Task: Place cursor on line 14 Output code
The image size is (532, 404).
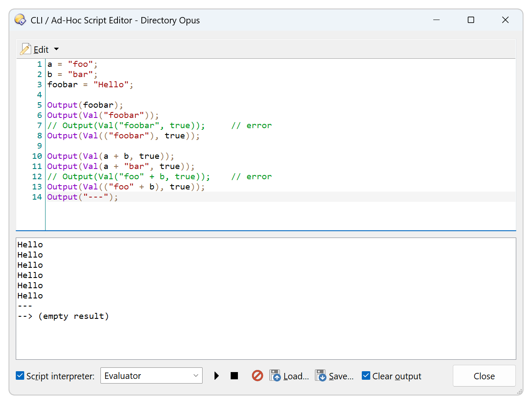Action: coord(83,197)
